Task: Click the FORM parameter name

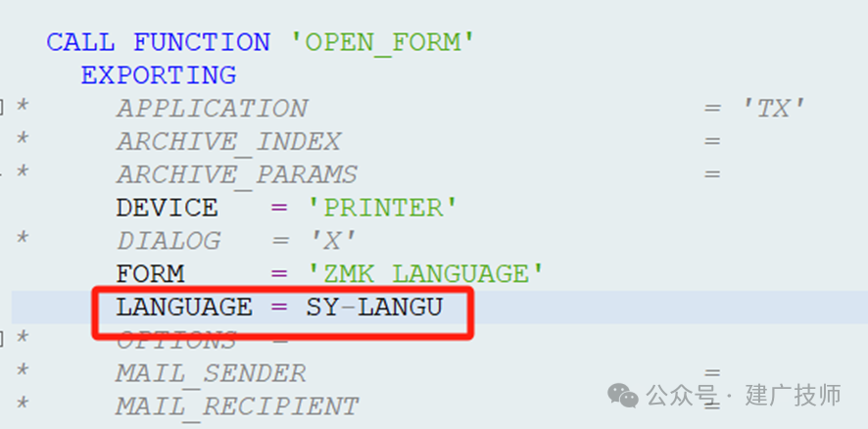Action: pyautogui.click(x=150, y=274)
